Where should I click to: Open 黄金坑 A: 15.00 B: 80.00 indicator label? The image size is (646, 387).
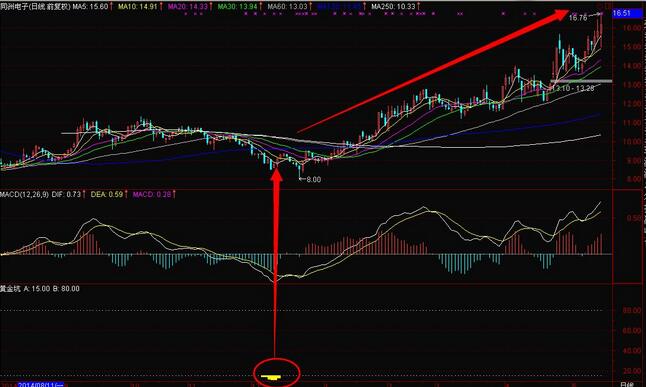[40, 289]
